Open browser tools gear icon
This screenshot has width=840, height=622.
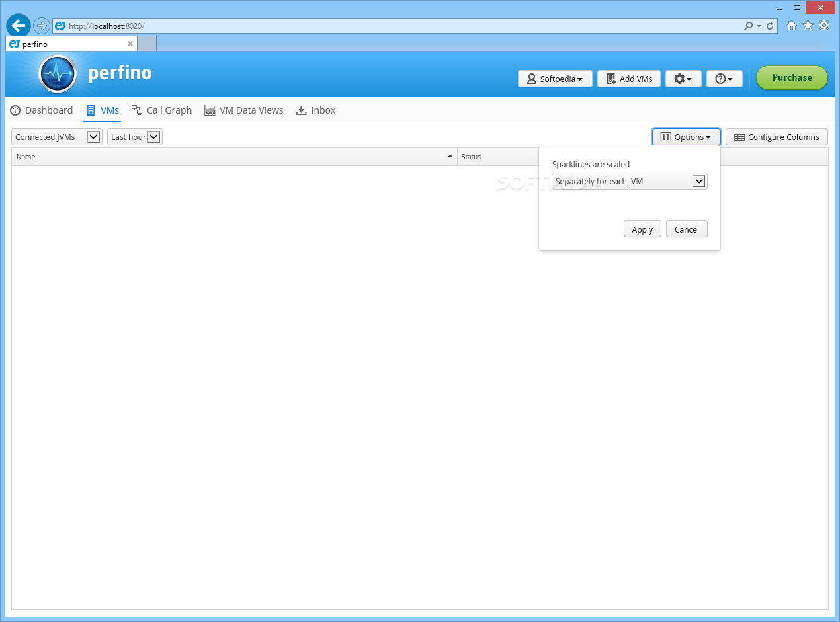[x=824, y=26]
